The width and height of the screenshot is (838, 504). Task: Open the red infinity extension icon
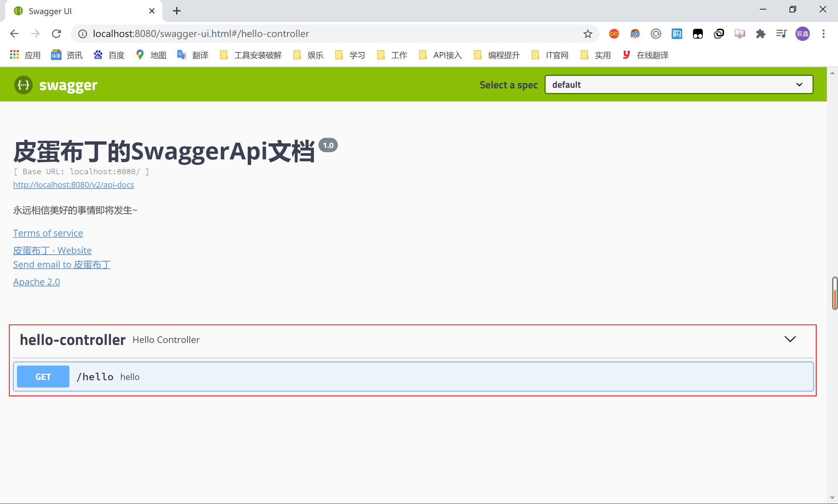[x=614, y=34]
